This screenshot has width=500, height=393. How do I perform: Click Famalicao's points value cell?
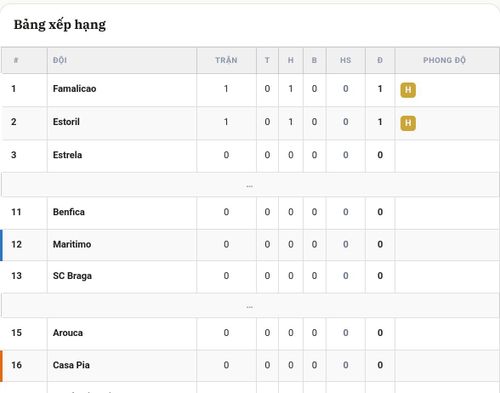tap(380, 89)
